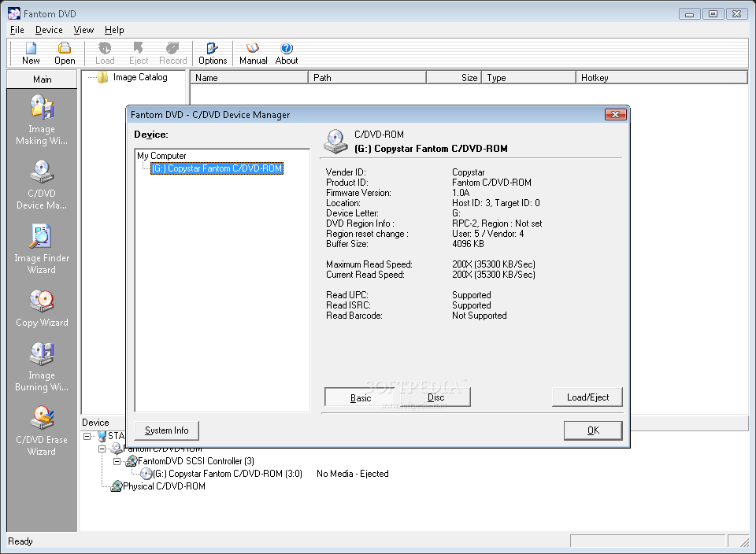This screenshot has height=554, width=756.
Task: Open the Device menu
Action: (x=49, y=30)
